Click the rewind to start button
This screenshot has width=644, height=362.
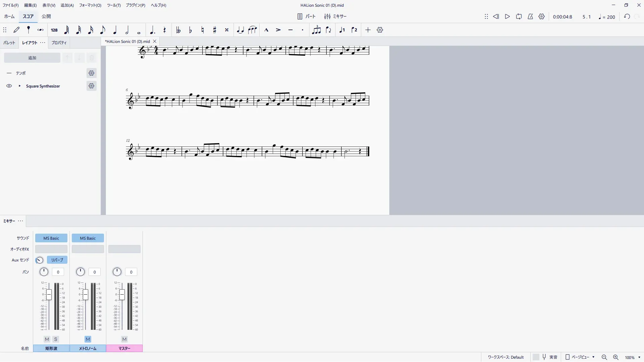click(x=496, y=17)
